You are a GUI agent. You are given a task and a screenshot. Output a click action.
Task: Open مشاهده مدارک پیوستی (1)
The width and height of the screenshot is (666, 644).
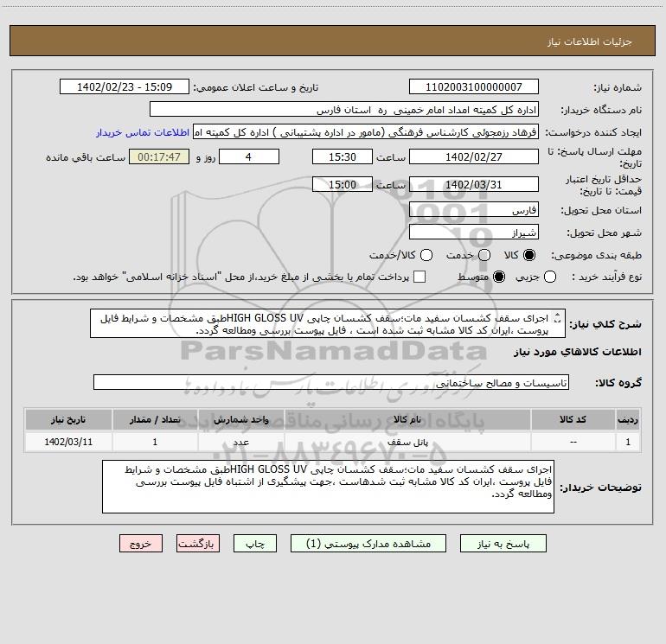368,544
